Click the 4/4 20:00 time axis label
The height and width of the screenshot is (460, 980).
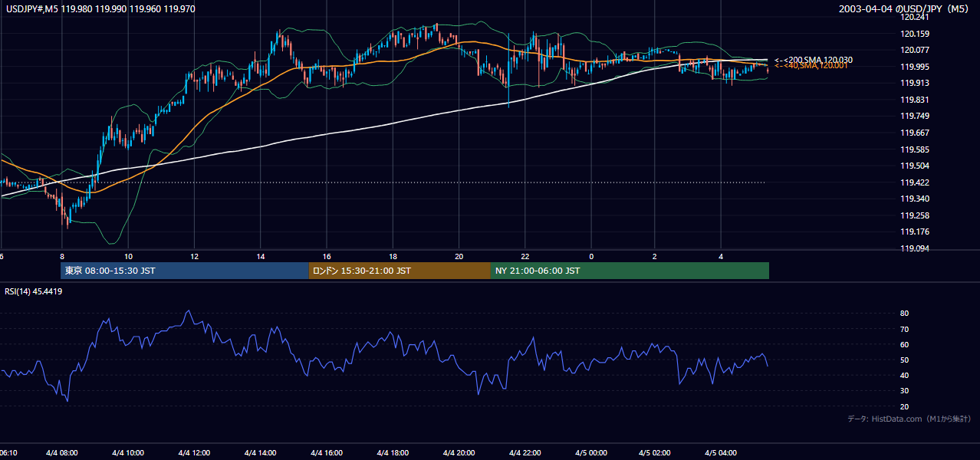point(459,453)
